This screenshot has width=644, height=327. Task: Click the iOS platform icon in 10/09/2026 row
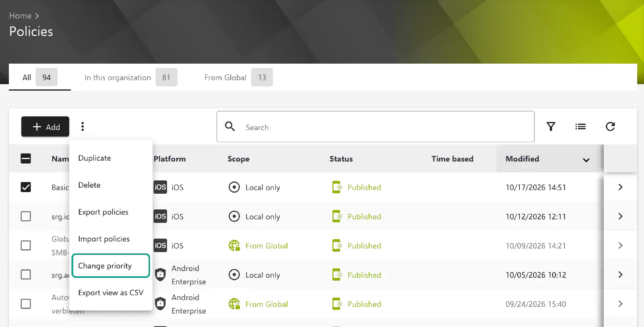160,245
